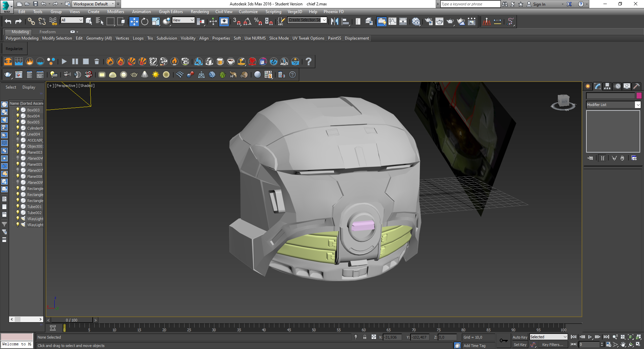The image size is (644, 349).
Task: Open the Render Setup teapot icon
Action: point(429,21)
